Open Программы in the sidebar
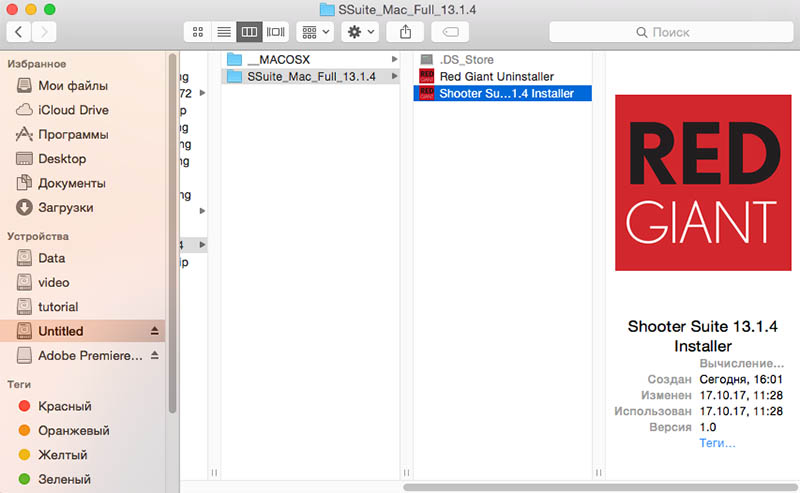Image resolution: width=800 pixels, height=493 pixels. pos(83,134)
